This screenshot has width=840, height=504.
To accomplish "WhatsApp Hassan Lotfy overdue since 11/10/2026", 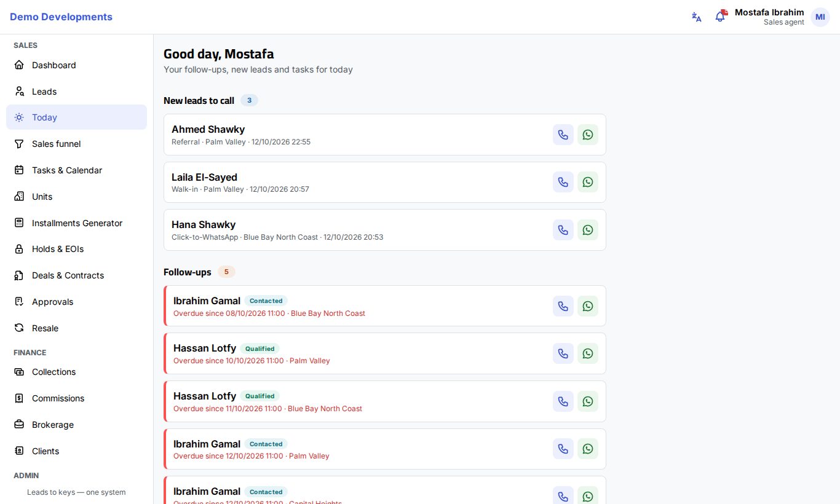I will [588, 401].
